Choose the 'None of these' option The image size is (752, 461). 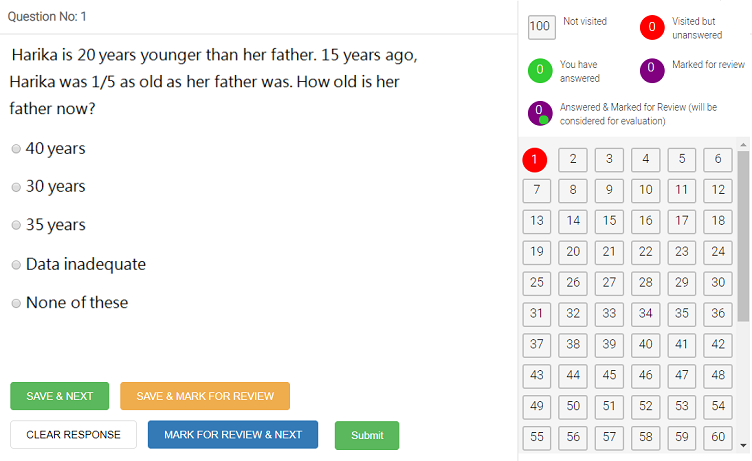(x=16, y=303)
